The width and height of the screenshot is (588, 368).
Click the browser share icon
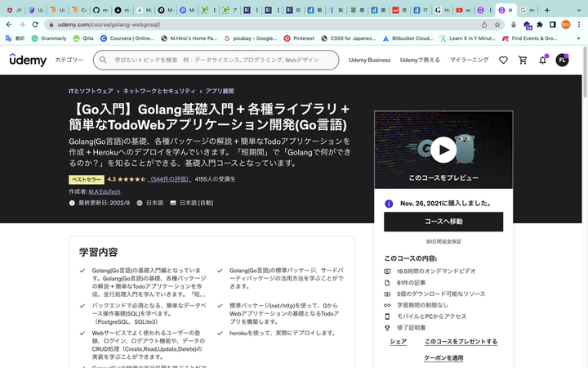484,25
